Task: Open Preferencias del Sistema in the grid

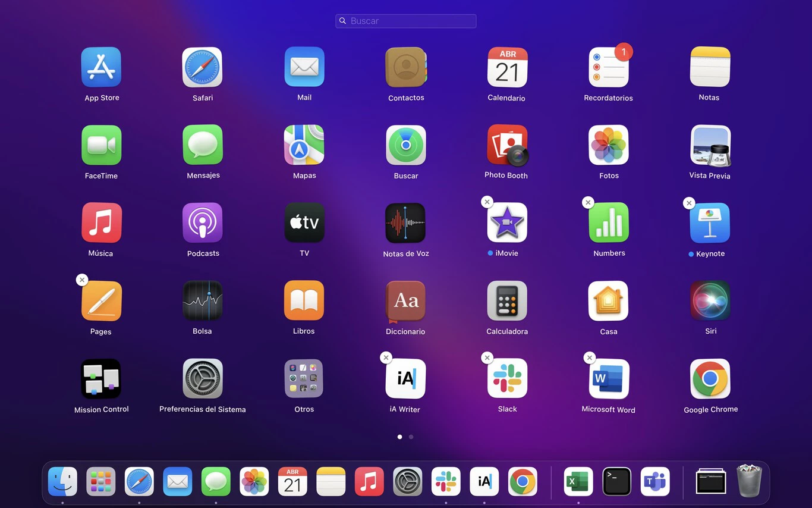Action: click(x=203, y=378)
